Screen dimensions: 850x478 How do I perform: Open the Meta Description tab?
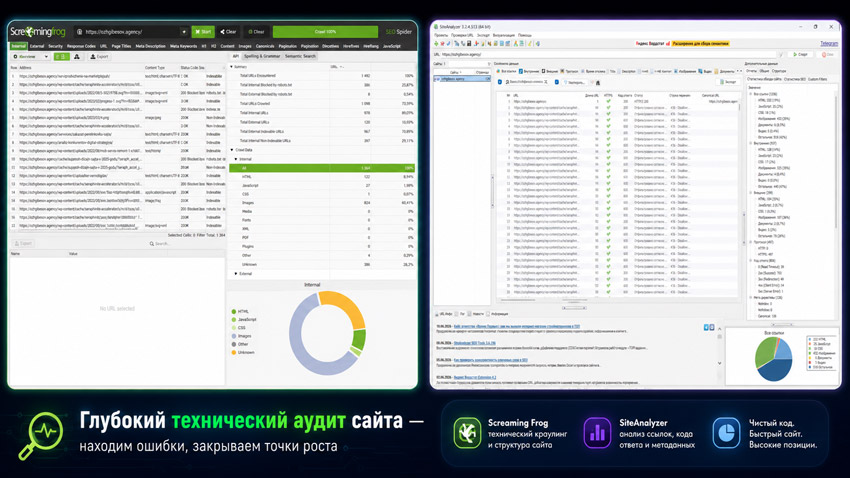coord(151,47)
